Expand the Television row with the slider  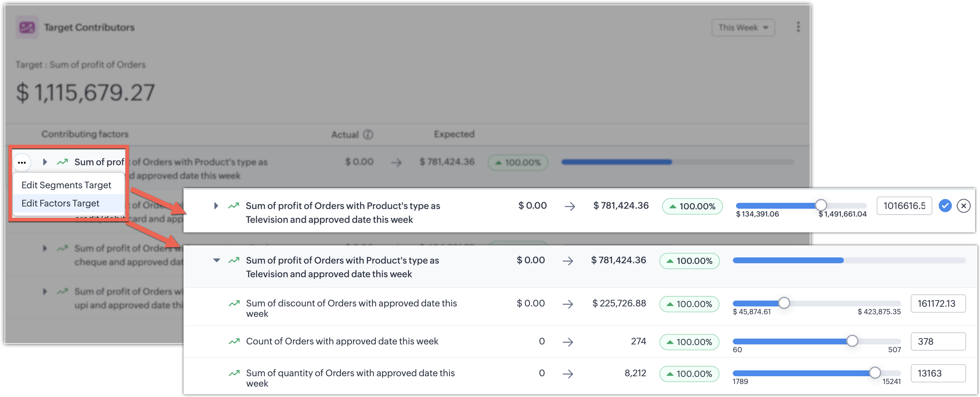[x=216, y=206]
